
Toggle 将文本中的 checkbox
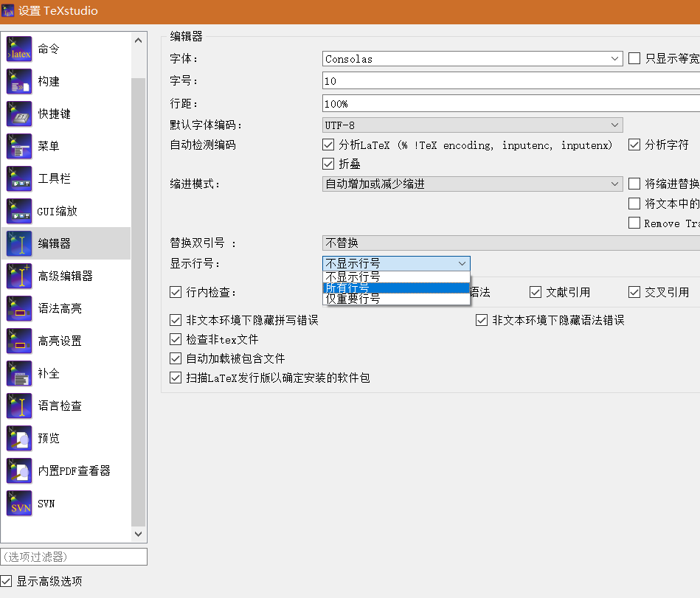pos(634,204)
